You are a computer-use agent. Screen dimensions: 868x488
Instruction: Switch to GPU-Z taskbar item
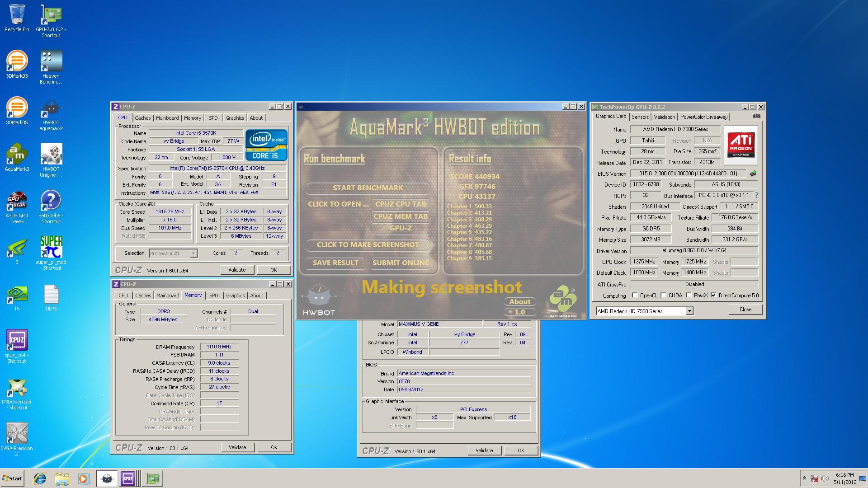tap(153, 479)
